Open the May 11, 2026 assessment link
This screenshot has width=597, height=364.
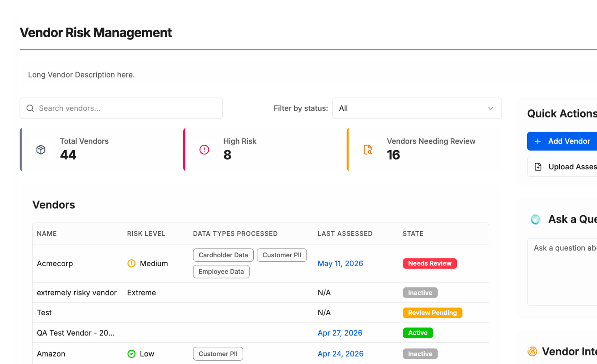pyautogui.click(x=340, y=263)
